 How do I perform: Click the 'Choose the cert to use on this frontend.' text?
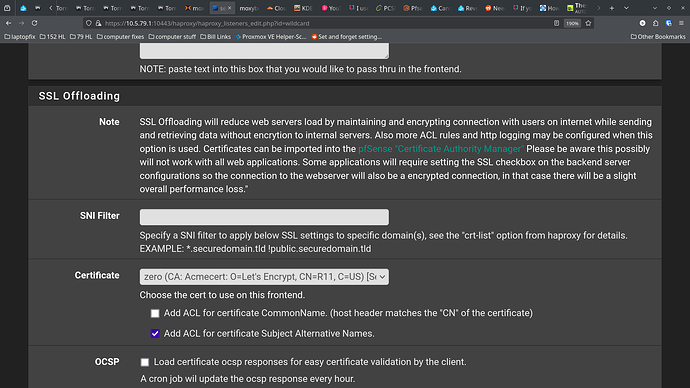(x=222, y=295)
